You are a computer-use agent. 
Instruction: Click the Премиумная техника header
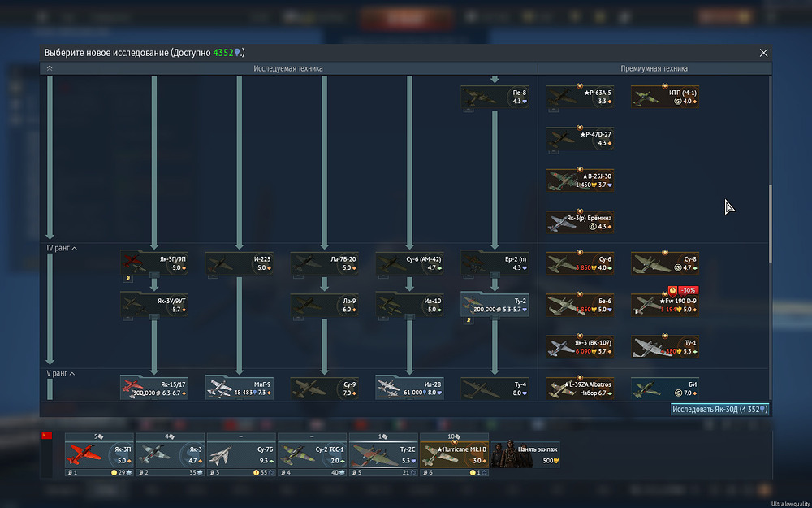click(x=654, y=68)
